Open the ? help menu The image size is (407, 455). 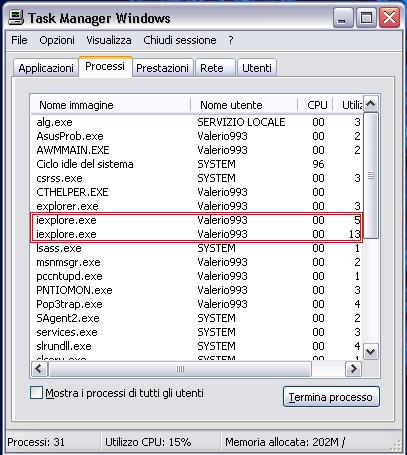tap(231, 40)
